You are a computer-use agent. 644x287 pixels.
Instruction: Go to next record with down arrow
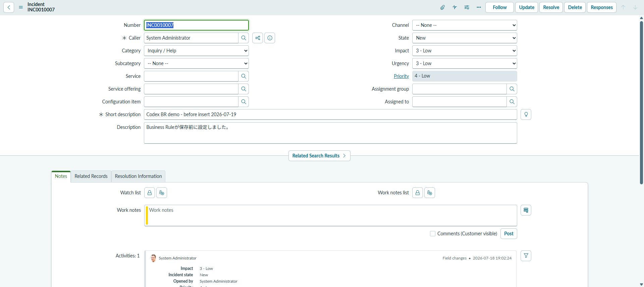[635, 7]
